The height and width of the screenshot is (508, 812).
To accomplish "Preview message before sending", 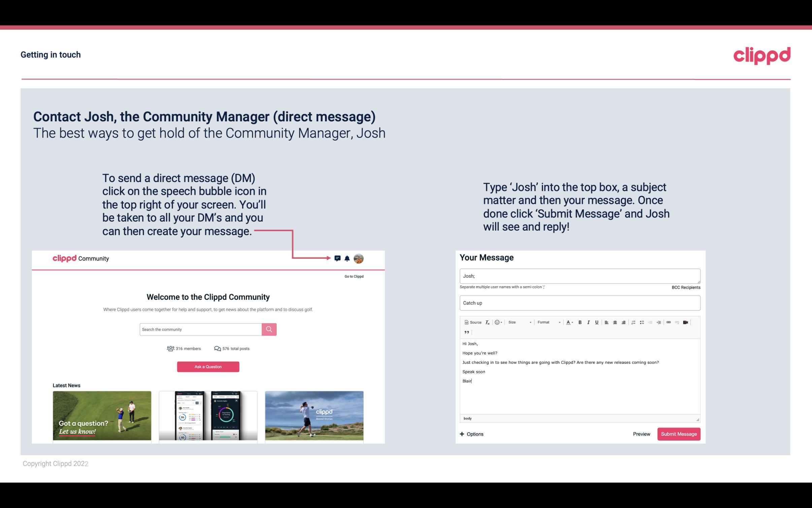I will coord(641,434).
